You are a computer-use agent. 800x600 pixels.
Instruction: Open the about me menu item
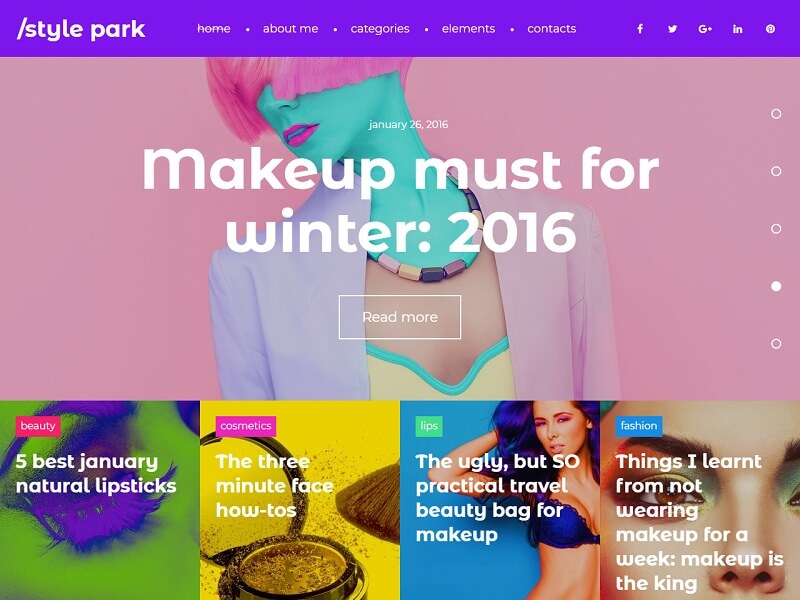coord(290,29)
